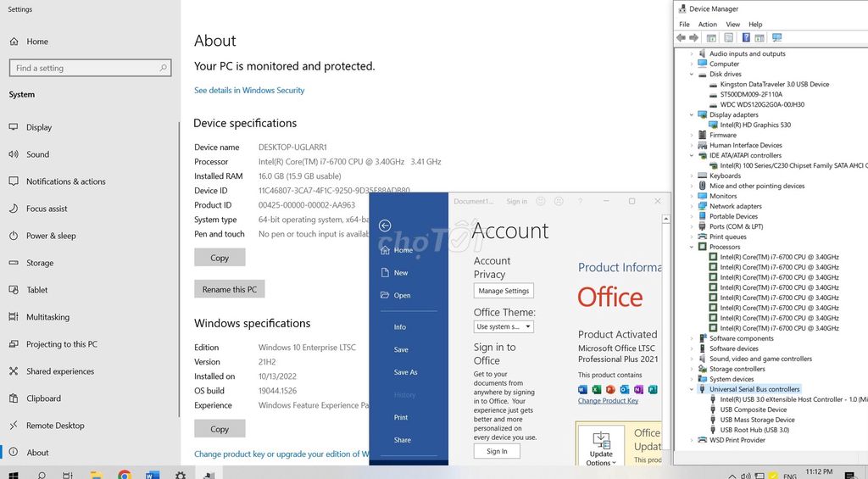Open the View menu in Device Manager
The image size is (868, 479).
733,25
